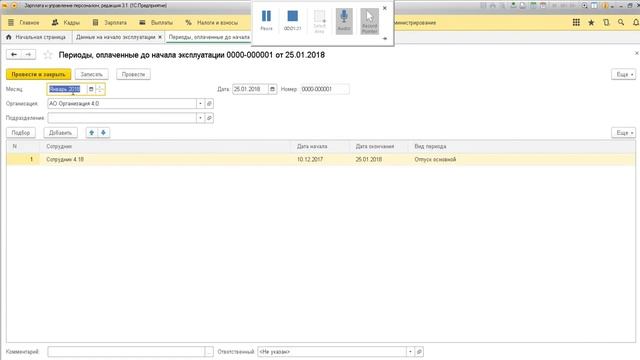Click the Дата field 25.01.2018
640x360 pixels.
coord(250,89)
